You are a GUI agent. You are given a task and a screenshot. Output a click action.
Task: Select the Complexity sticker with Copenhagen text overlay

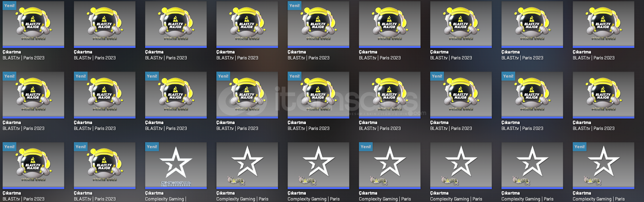(x=176, y=166)
